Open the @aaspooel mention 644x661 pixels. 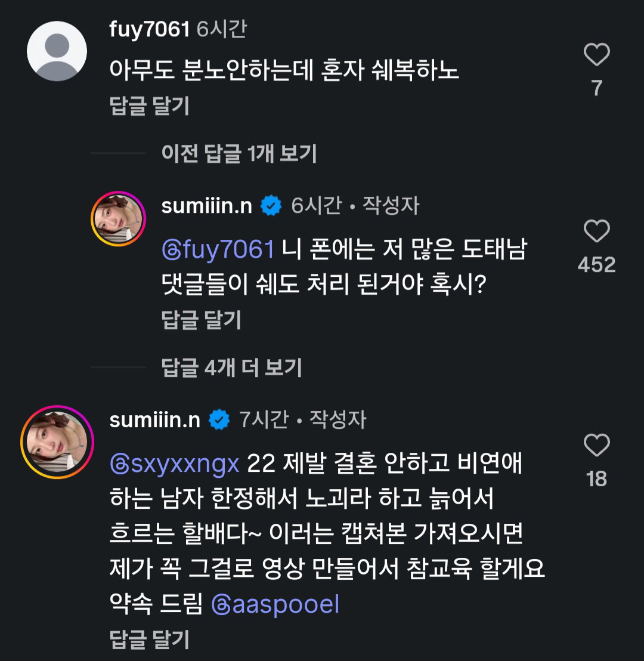tap(275, 604)
